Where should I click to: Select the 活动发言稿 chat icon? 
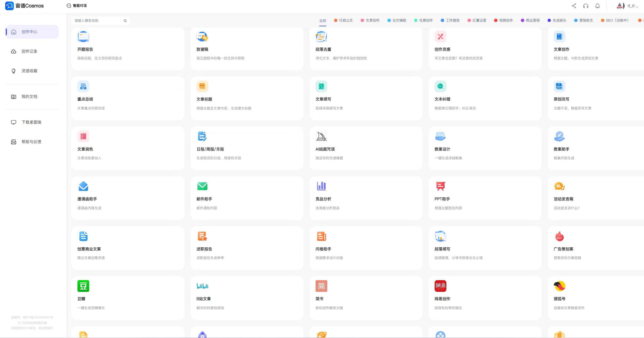(x=559, y=186)
